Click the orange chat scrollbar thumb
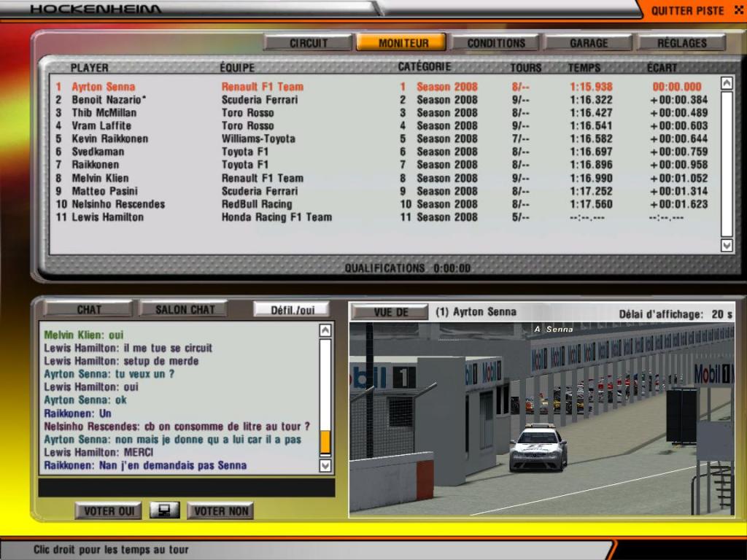The image size is (747, 560). click(x=325, y=443)
